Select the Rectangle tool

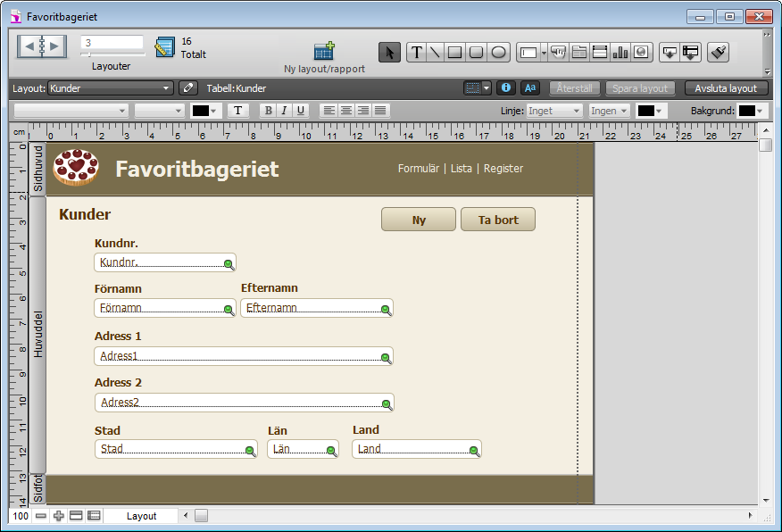pyautogui.click(x=454, y=53)
